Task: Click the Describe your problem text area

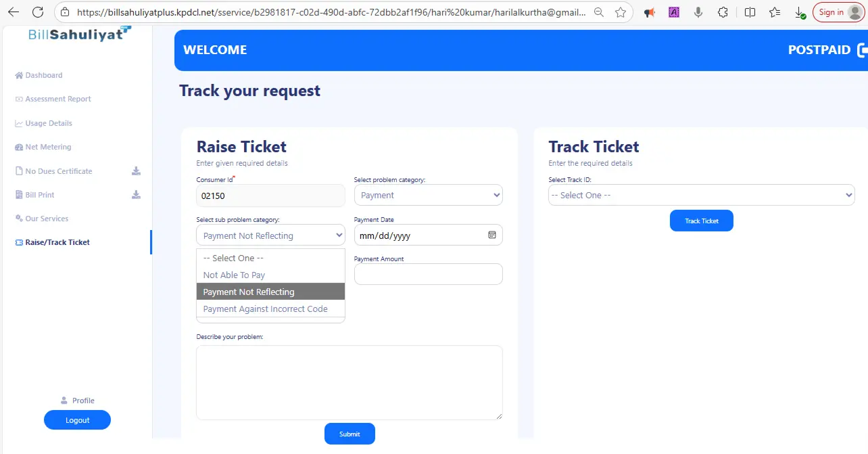Action: coord(349,382)
